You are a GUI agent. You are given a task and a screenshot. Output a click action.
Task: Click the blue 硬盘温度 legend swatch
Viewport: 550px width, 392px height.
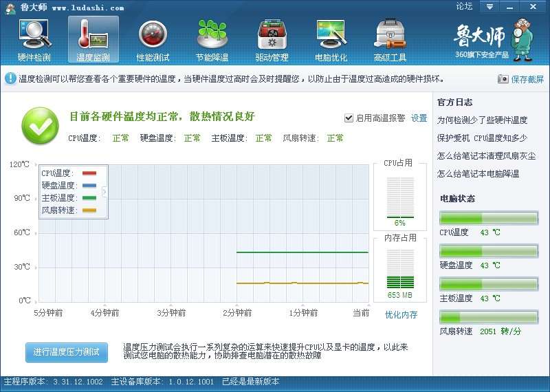pyautogui.click(x=89, y=185)
